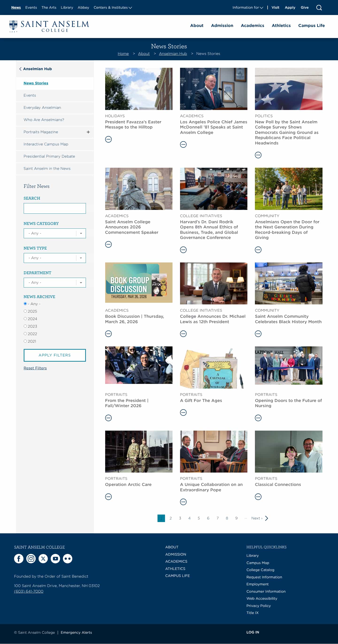Select the 2021 archive radio button
Viewport: 338px width, 644px height.
tap(25, 341)
